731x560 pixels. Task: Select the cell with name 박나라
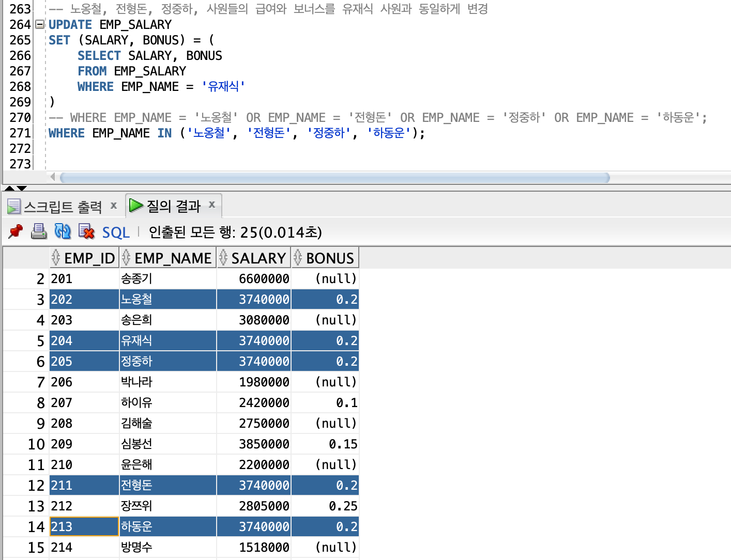pos(168,382)
